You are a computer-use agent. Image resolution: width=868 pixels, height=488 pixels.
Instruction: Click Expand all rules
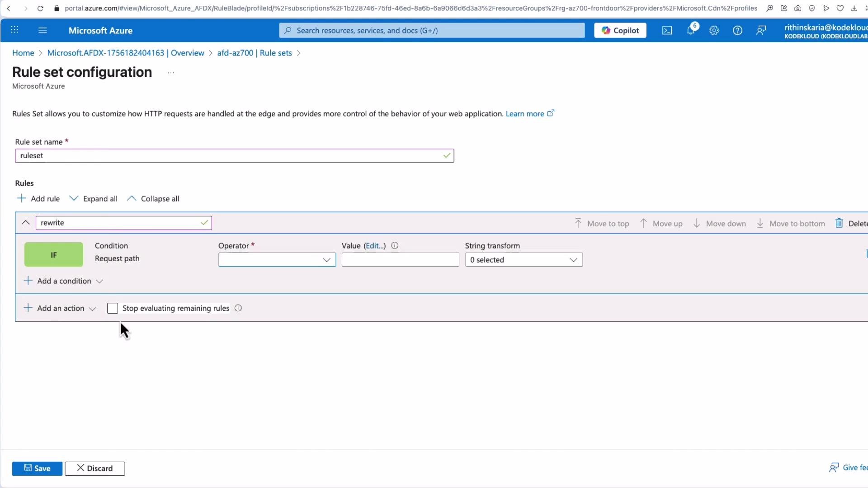94,198
